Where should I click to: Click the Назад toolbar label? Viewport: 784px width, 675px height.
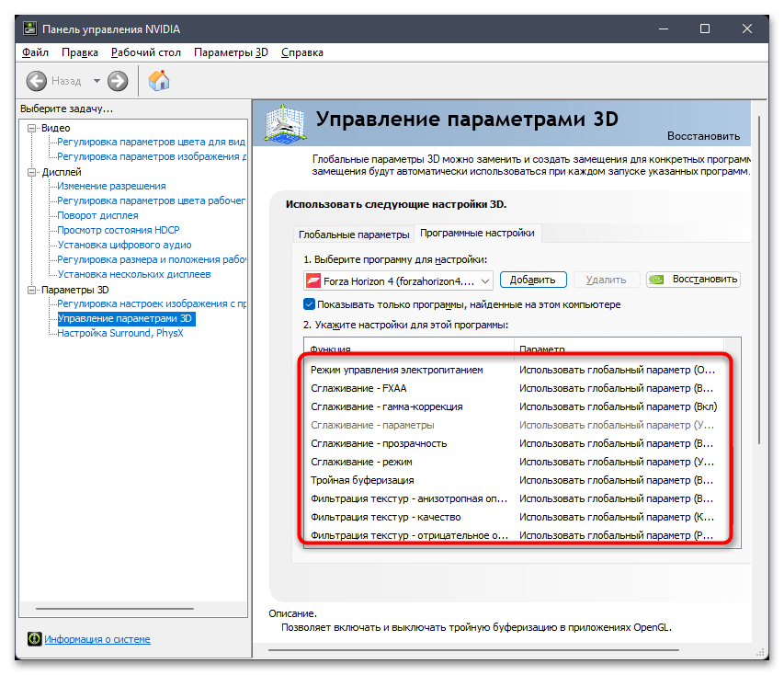click(66, 81)
